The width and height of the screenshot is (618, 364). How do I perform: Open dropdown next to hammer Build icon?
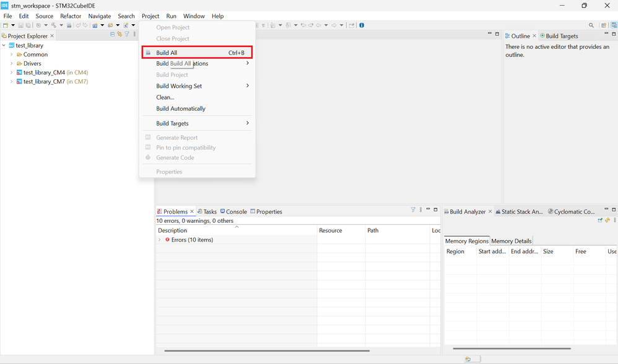coord(61,25)
